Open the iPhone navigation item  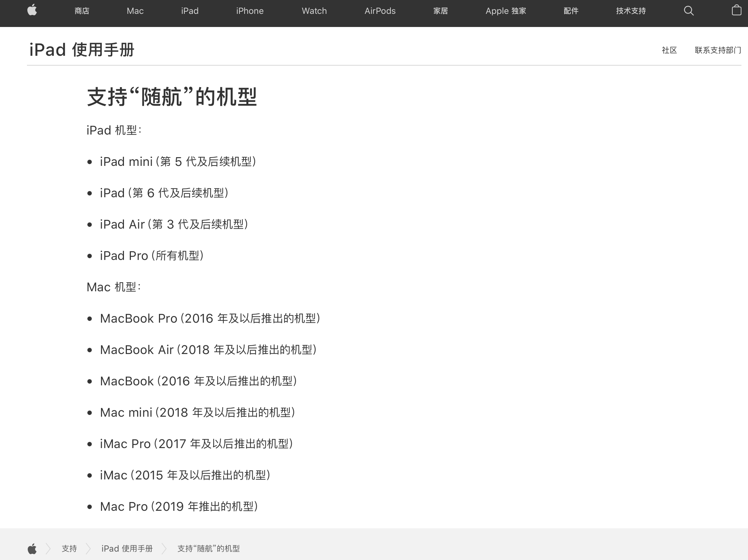pos(250,11)
